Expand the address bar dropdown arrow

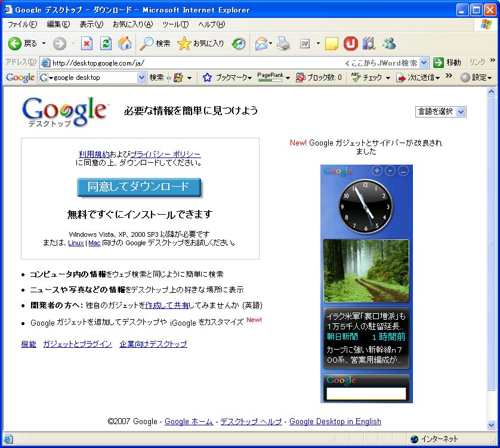424,63
